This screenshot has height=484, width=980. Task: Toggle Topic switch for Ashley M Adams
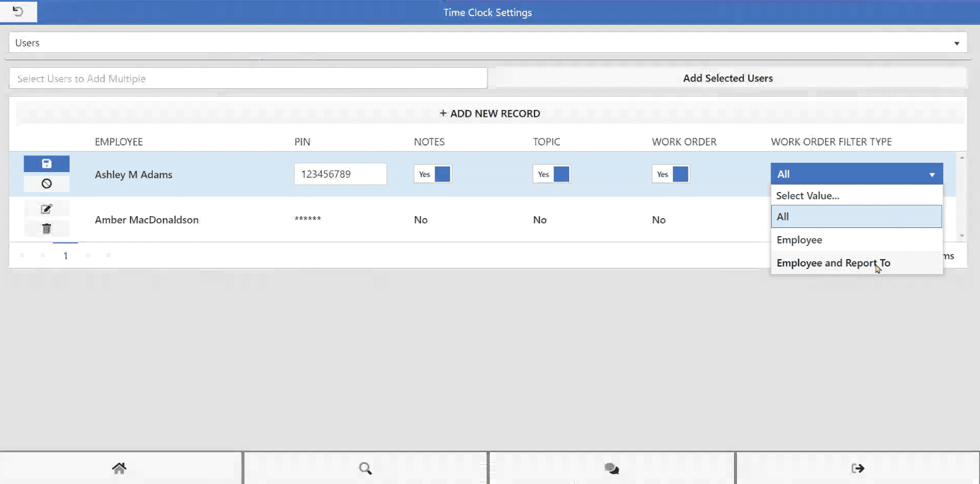[x=551, y=174]
